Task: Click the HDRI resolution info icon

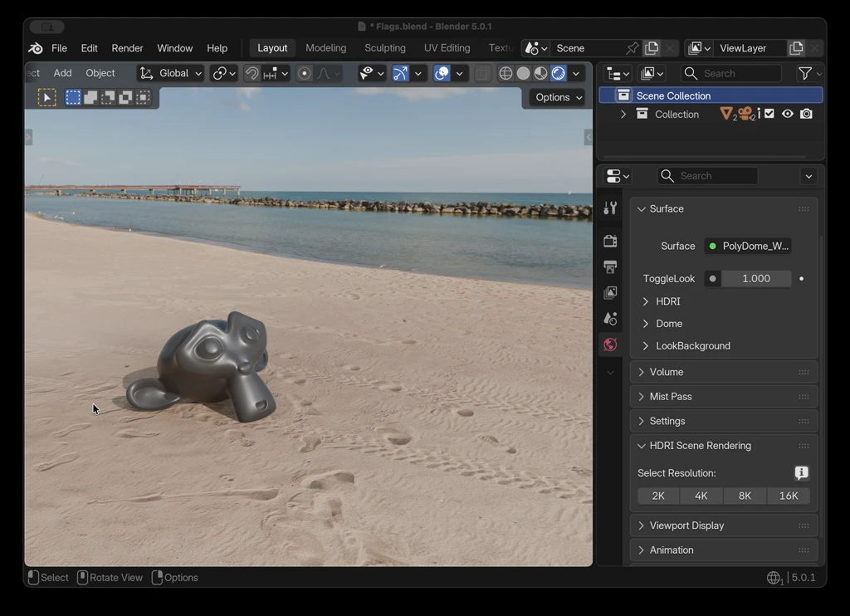Action: point(801,473)
